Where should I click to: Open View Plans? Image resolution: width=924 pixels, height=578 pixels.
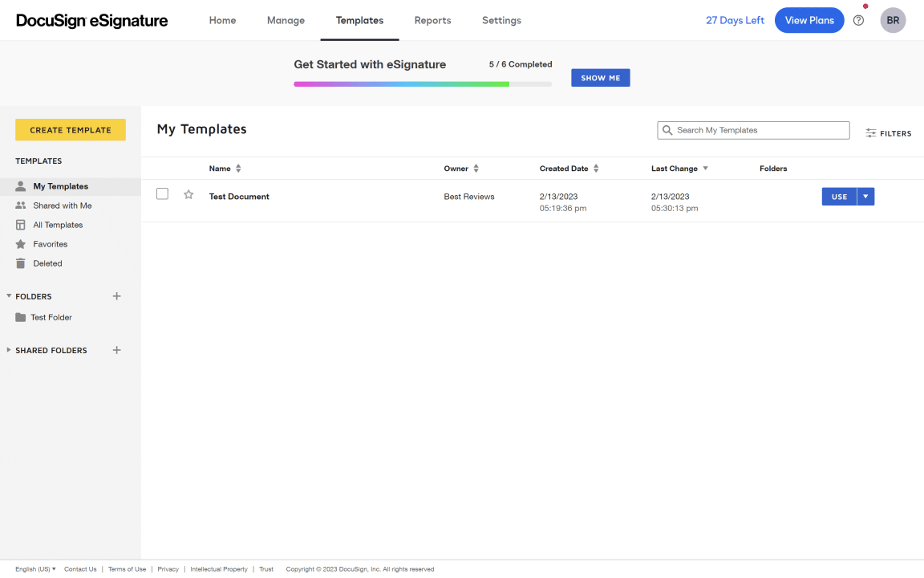tap(809, 20)
